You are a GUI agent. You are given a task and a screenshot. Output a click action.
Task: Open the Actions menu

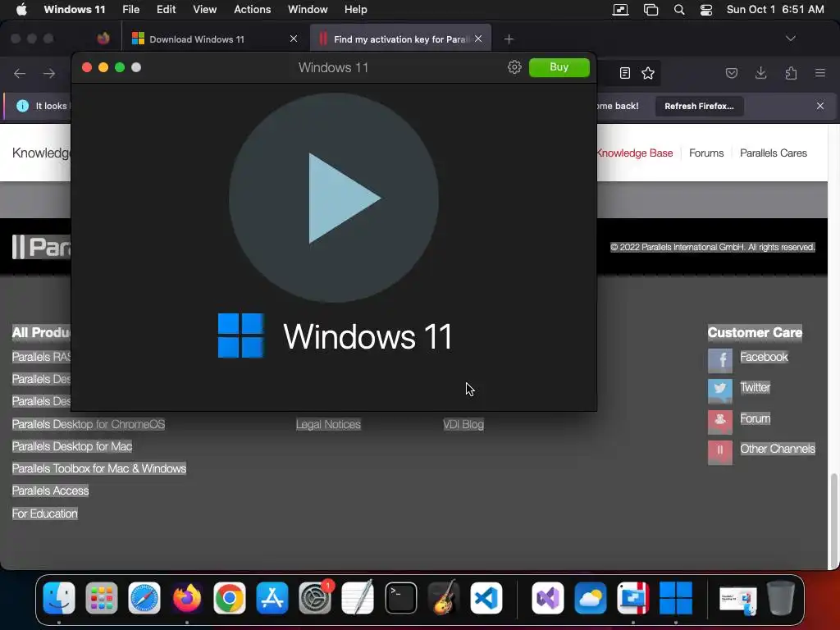pyautogui.click(x=253, y=10)
